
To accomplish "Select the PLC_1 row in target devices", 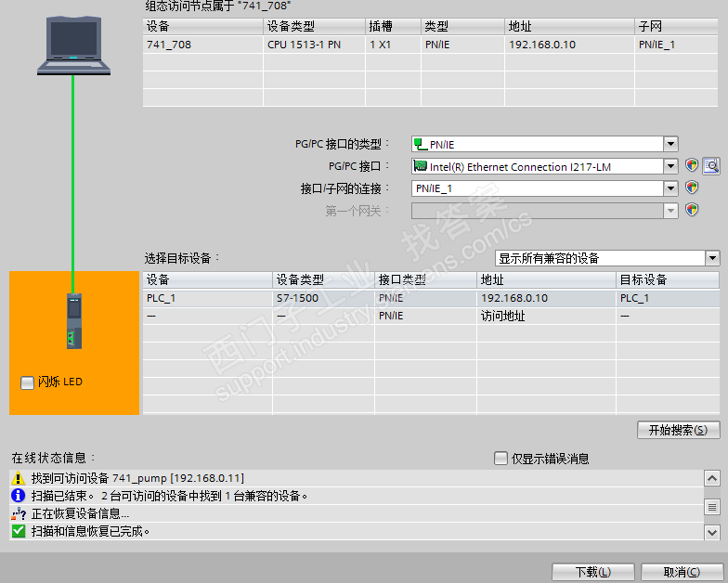I will (x=431, y=298).
